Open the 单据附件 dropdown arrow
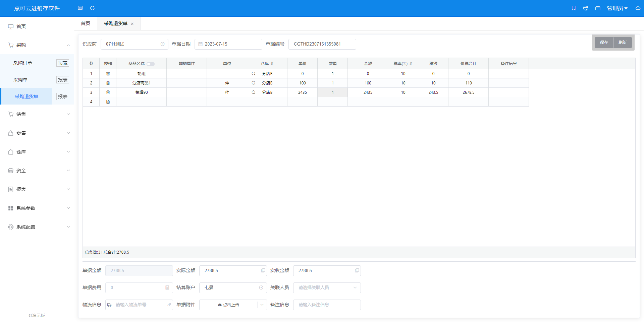This screenshot has height=322, width=644. tap(262, 305)
